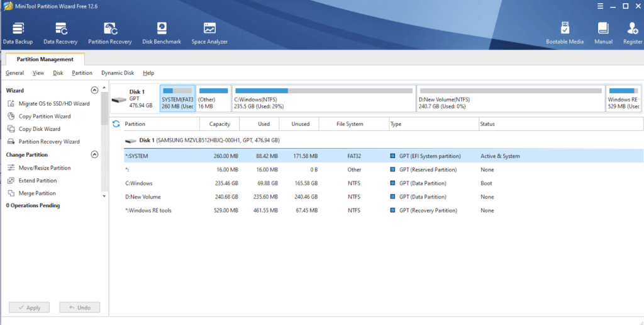This screenshot has height=325, width=644.
Task: Launch Data Recovery from the toolbar
Action: (60, 33)
